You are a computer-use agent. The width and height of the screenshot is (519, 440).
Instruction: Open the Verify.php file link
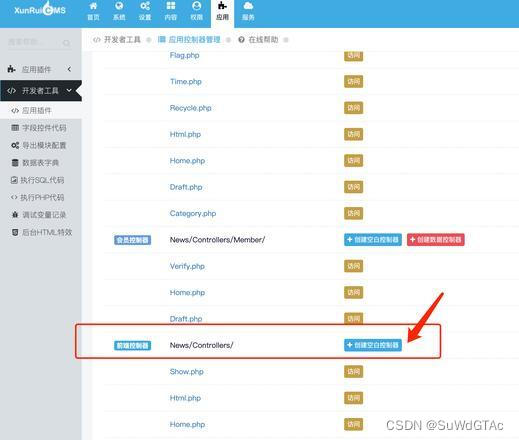point(187,266)
